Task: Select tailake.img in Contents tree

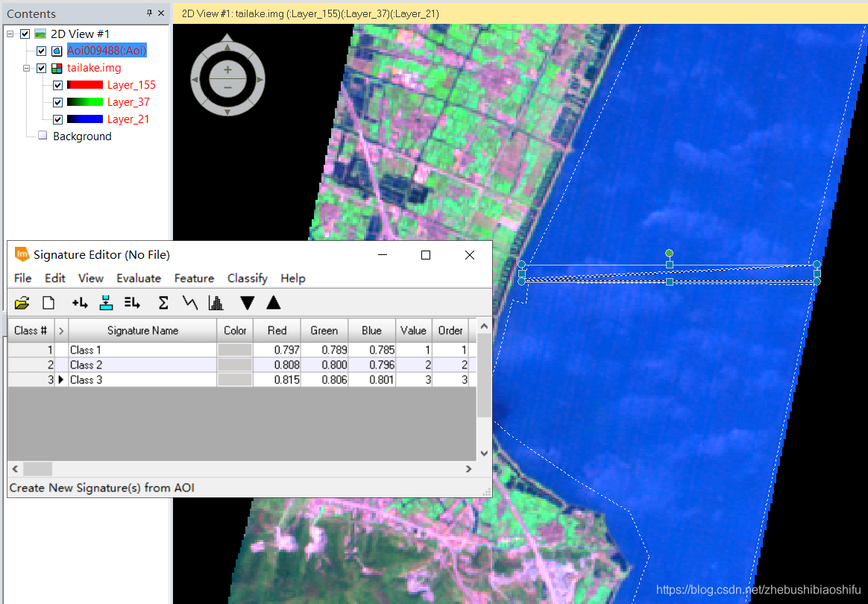Action: [x=94, y=68]
